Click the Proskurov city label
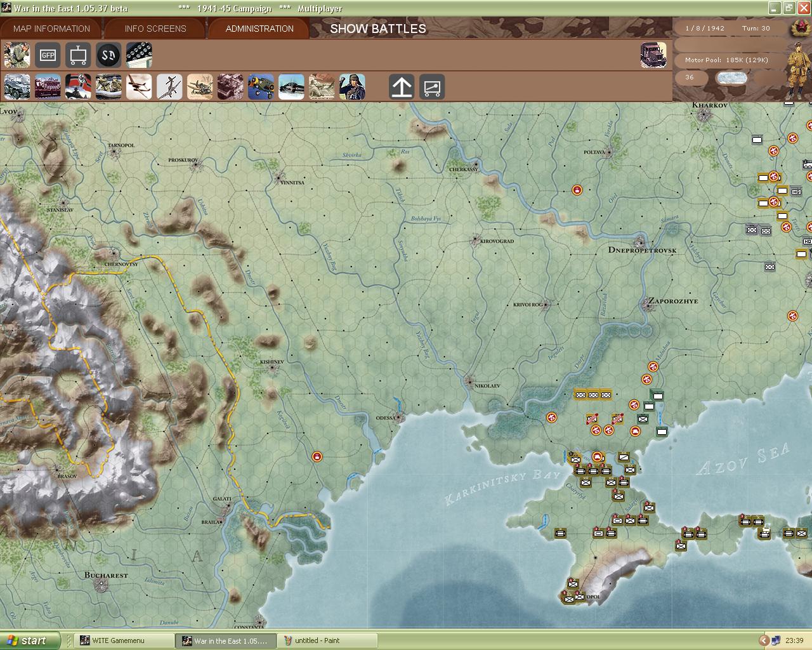This screenshot has width=812, height=650. tap(183, 161)
